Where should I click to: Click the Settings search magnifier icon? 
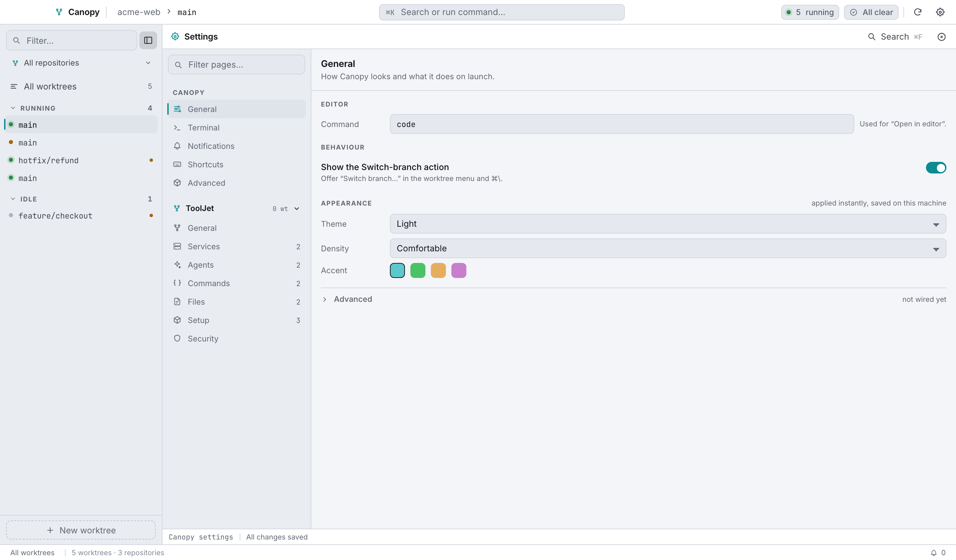pyautogui.click(x=871, y=37)
